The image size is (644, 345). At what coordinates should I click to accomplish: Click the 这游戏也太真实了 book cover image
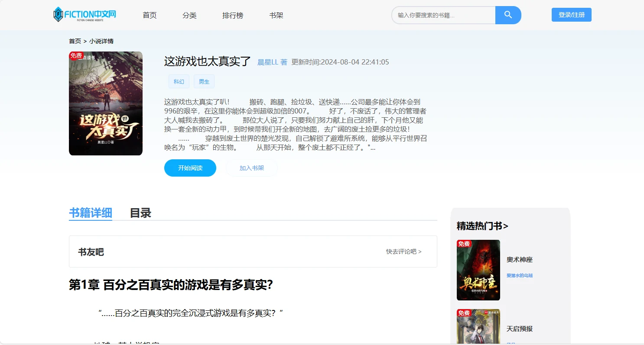click(x=106, y=103)
